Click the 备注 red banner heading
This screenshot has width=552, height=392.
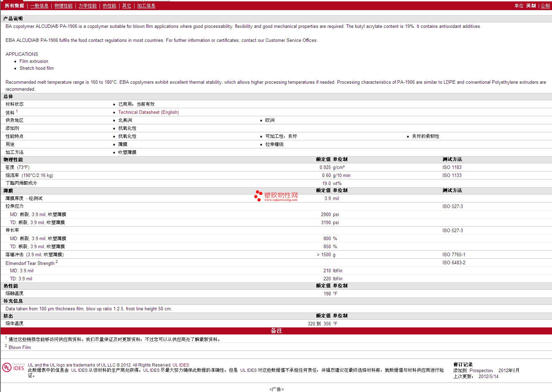(x=276, y=331)
